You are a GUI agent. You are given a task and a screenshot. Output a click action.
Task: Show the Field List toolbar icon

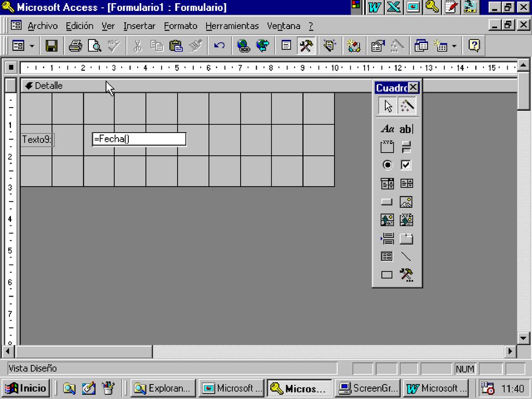pyautogui.click(x=286, y=46)
